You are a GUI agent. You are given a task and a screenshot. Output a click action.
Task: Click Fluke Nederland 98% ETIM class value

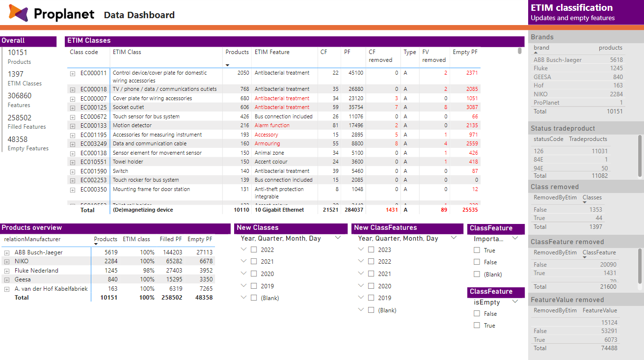click(148, 271)
